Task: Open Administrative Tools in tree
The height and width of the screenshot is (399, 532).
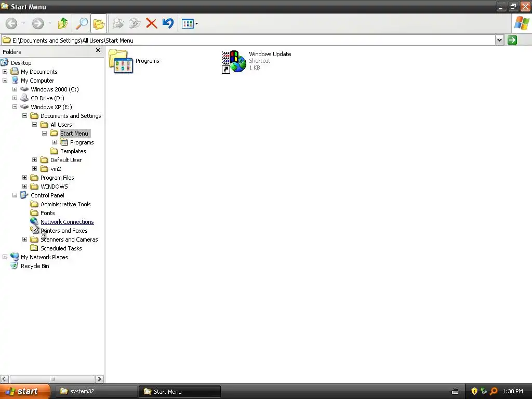Action: point(60,204)
